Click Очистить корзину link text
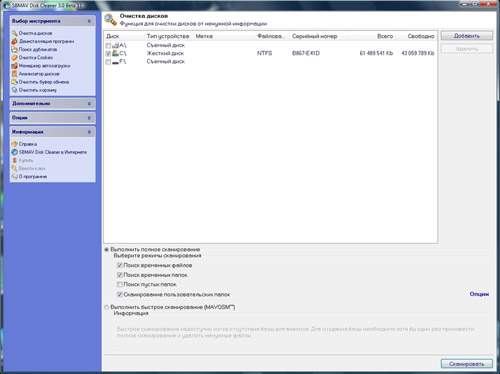Image resolution: width=500 pixels, height=374 pixels. point(38,90)
